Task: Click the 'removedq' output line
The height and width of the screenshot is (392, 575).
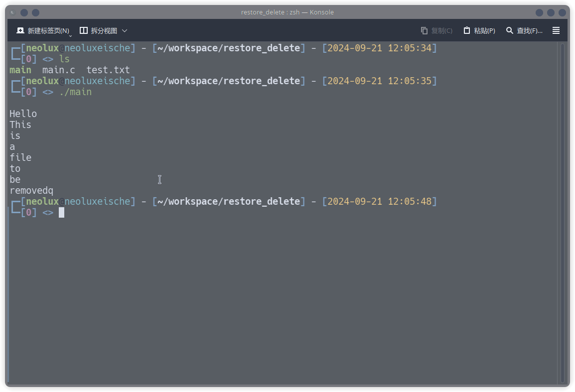Action: 31,191
